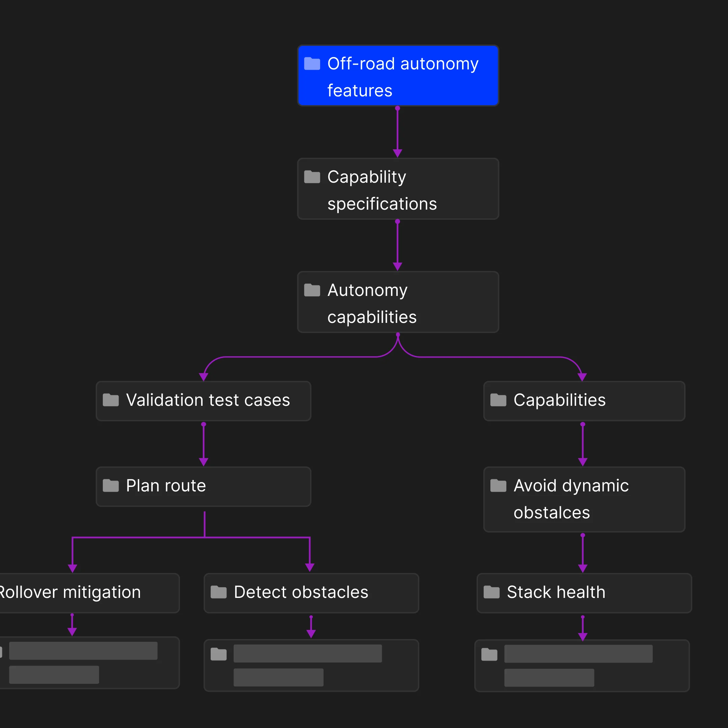
Task: Open the Autonomy capabilities node
Action: [x=398, y=302]
